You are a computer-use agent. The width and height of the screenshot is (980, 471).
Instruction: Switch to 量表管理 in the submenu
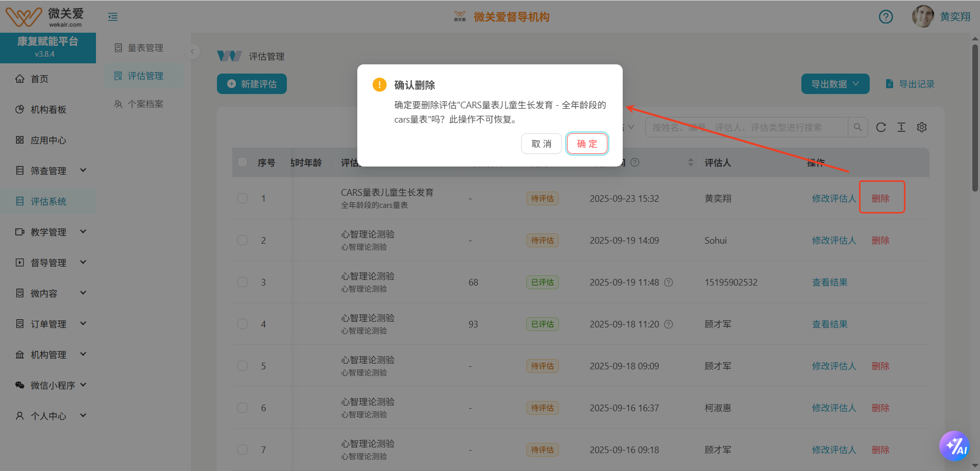click(x=145, y=48)
